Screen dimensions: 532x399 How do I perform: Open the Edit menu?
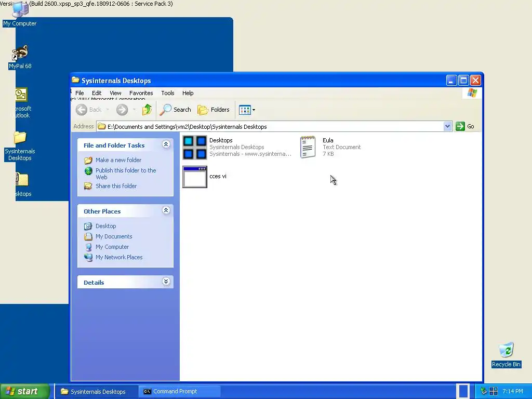click(x=97, y=93)
